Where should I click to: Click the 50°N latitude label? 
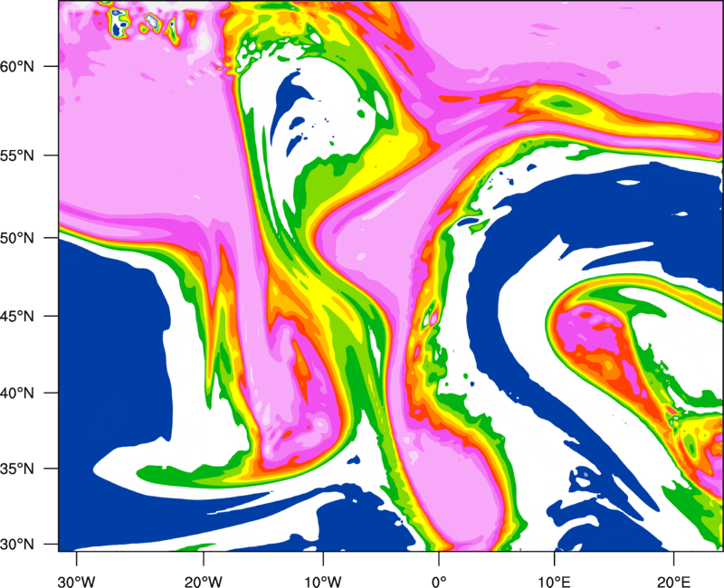point(17,238)
